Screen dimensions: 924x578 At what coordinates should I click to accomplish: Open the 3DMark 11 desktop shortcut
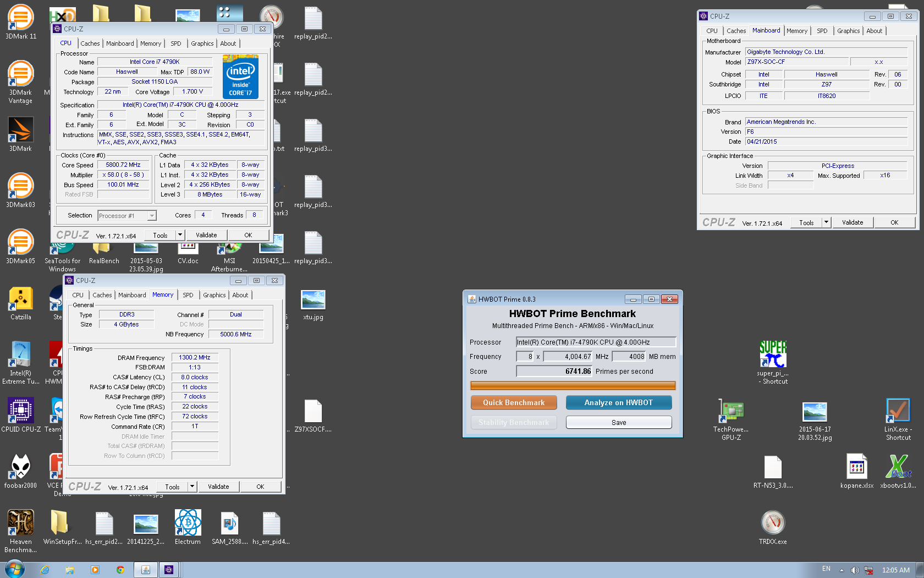[20, 21]
